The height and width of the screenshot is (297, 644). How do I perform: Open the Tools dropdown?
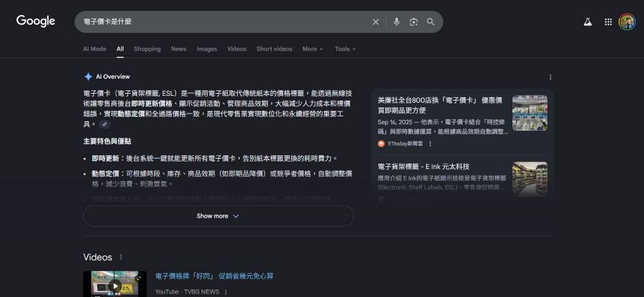tap(345, 49)
